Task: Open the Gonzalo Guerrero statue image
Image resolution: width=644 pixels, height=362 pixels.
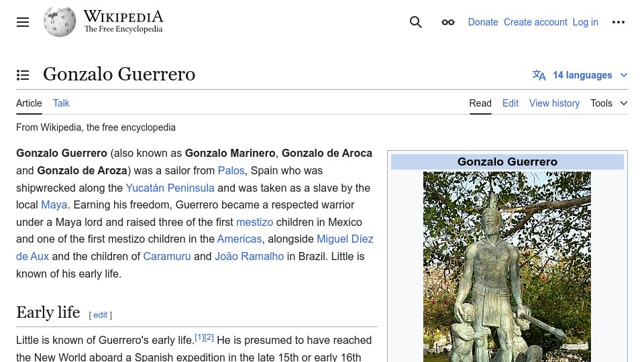Action: point(507,267)
